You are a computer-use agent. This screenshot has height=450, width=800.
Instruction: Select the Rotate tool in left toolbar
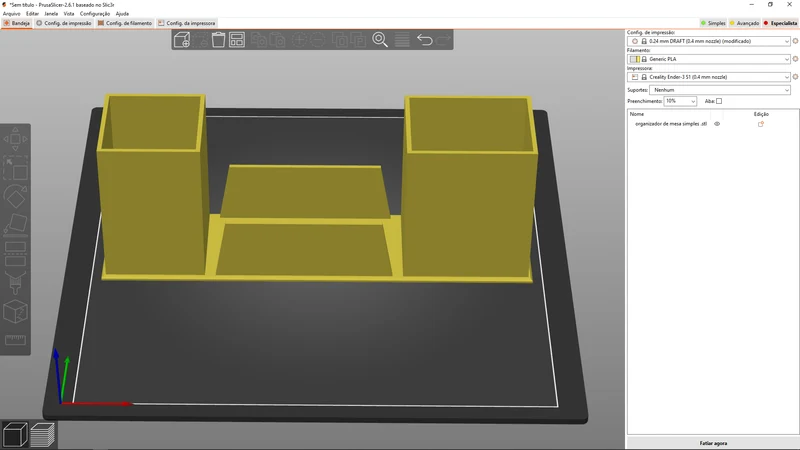point(15,196)
